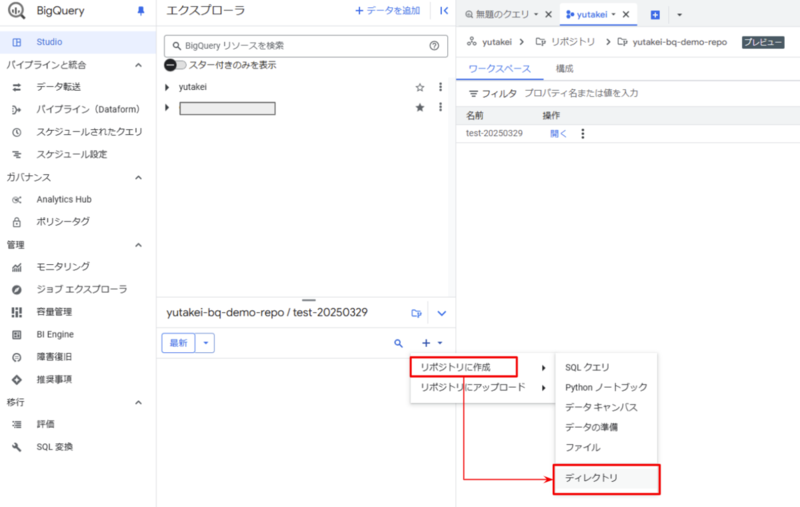
Task: Click the BI Engine icon
Action: 17,335
